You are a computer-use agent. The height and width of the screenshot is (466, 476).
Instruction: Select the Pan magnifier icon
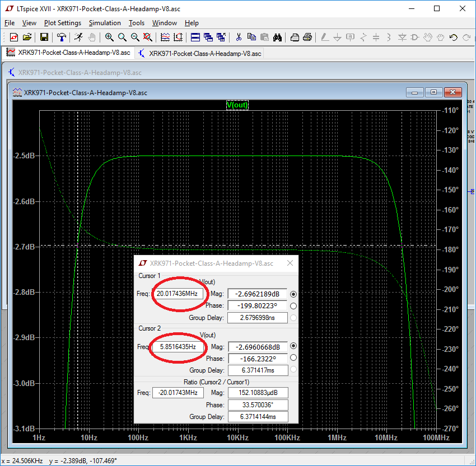coord(122,37)
